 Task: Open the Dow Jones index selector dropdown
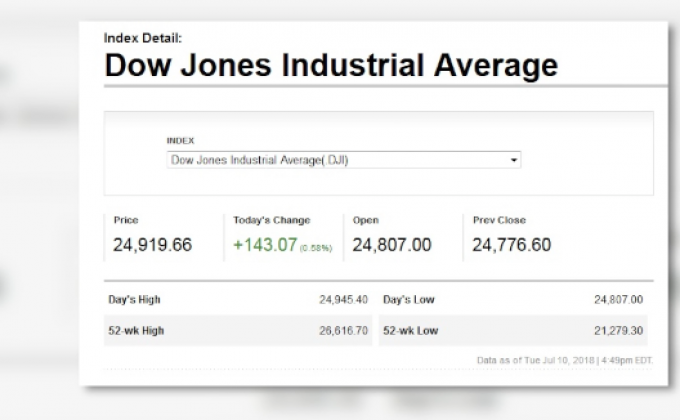[343, 160]
